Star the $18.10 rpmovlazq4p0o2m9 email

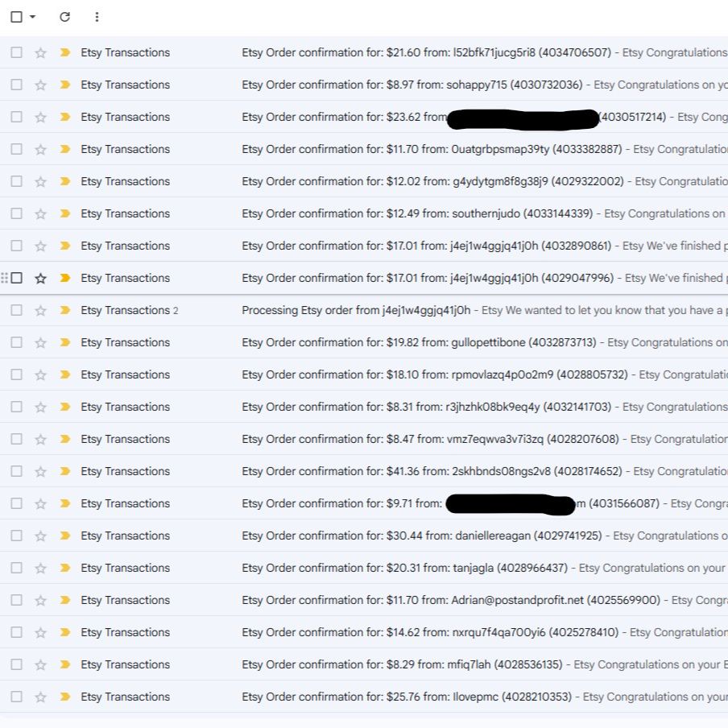coord(41,374)
